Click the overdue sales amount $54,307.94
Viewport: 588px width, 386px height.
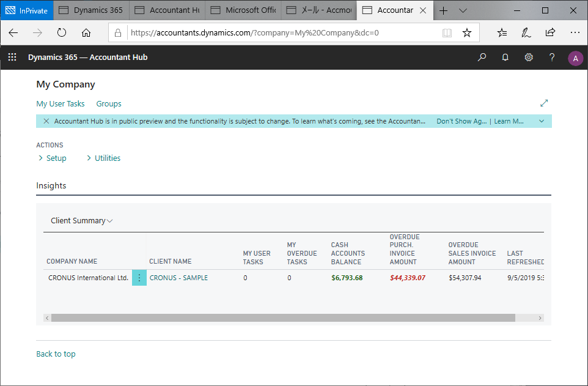[465, 278]
